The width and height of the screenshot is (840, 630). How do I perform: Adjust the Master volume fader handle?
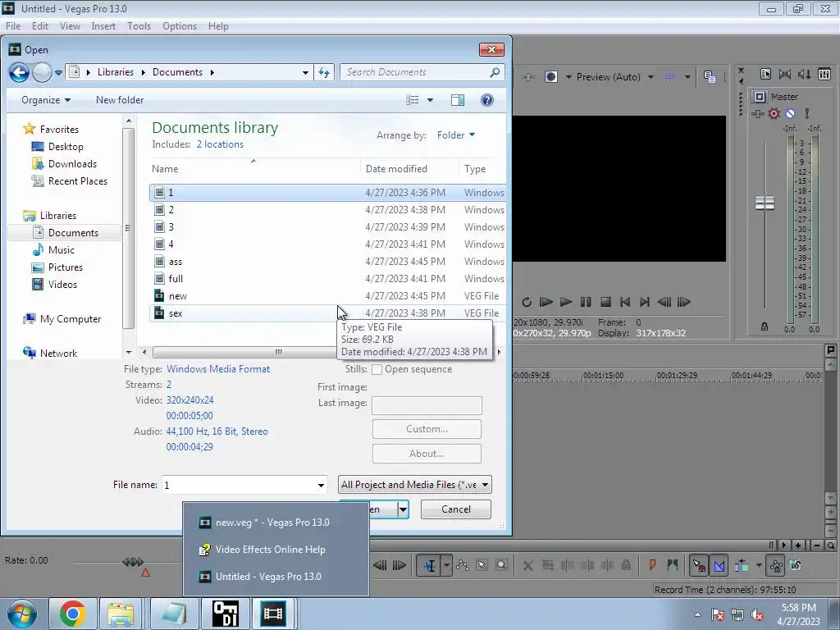click(765, 203)
